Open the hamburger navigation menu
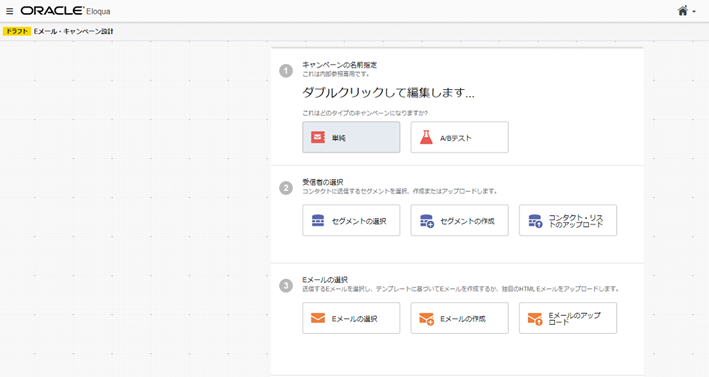 (x=9, y=11)
